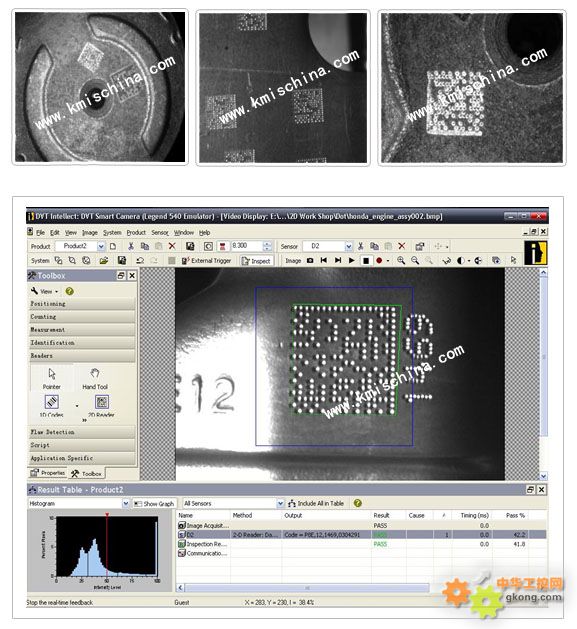Open the Edit menu
Screen dimensions: 577x629
pyautogui.click(x=55, y=232)
